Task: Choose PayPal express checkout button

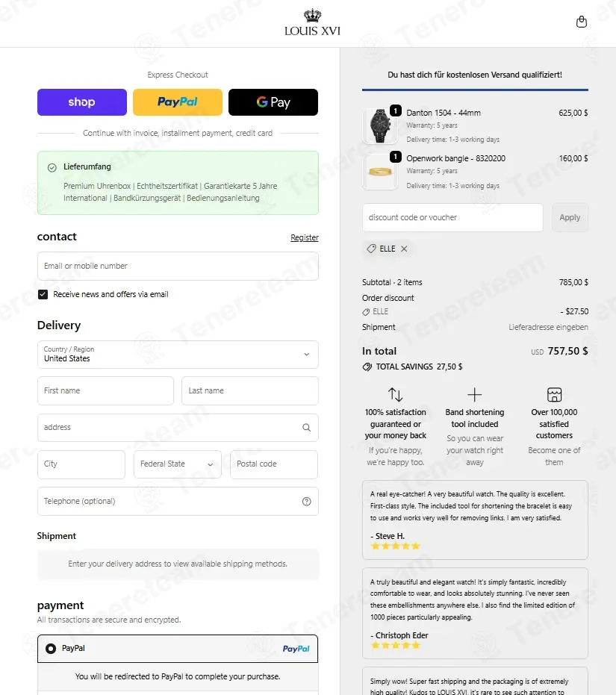Action: click(x=178, y=102)
